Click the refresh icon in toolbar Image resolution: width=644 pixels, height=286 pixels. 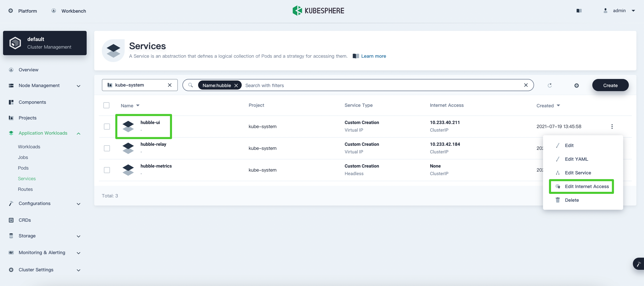550,85
